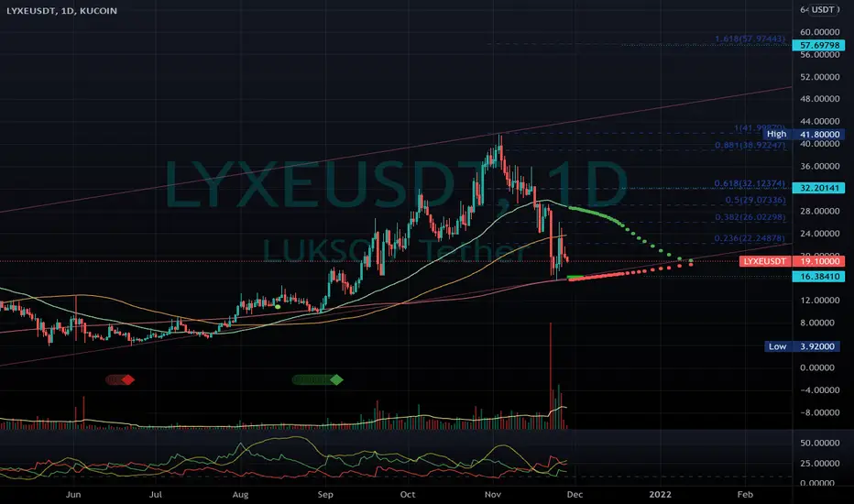Click the LYXEUSDT, 1D, KUCOIN chart title
Image resolution: width=854 pixels, height=504 pixels.
pyautogui.click(x=61, y=10)
